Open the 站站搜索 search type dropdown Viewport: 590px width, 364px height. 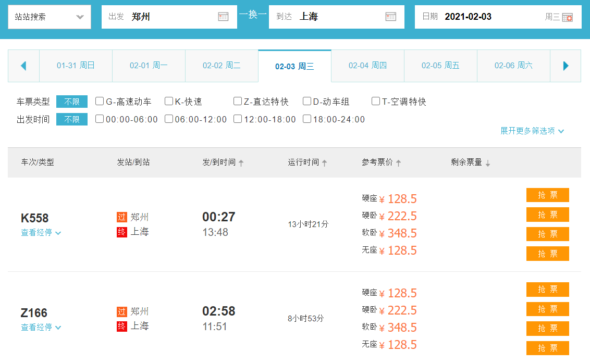[50, 17]
